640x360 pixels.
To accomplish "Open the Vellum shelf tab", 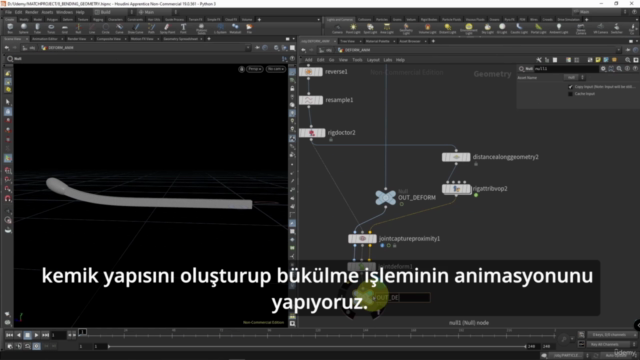I will [411, 19].
